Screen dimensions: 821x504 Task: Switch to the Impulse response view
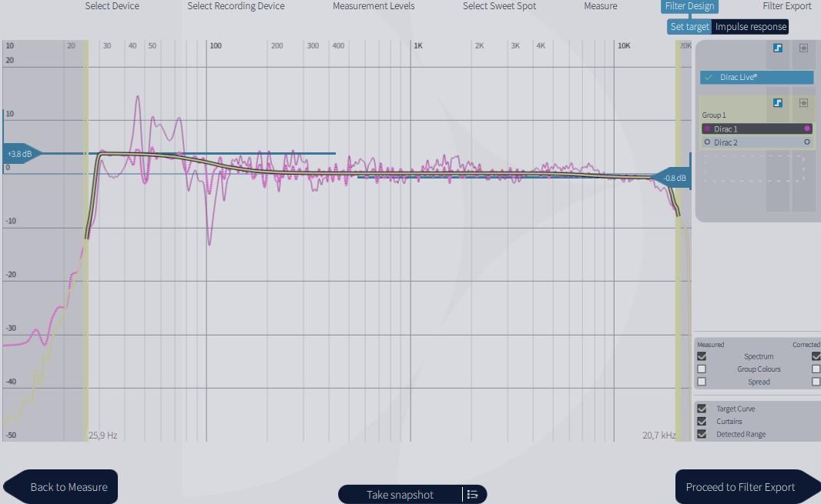[x=750, y=27]
